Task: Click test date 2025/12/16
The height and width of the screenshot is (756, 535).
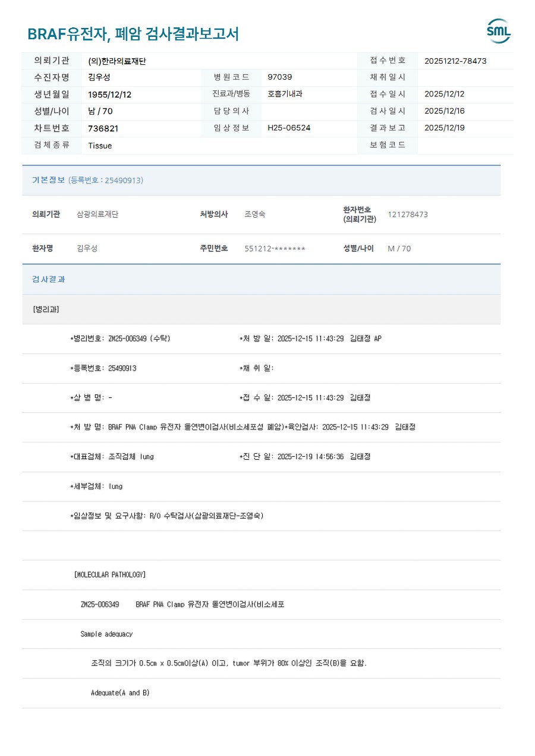Action: point(445,111)
